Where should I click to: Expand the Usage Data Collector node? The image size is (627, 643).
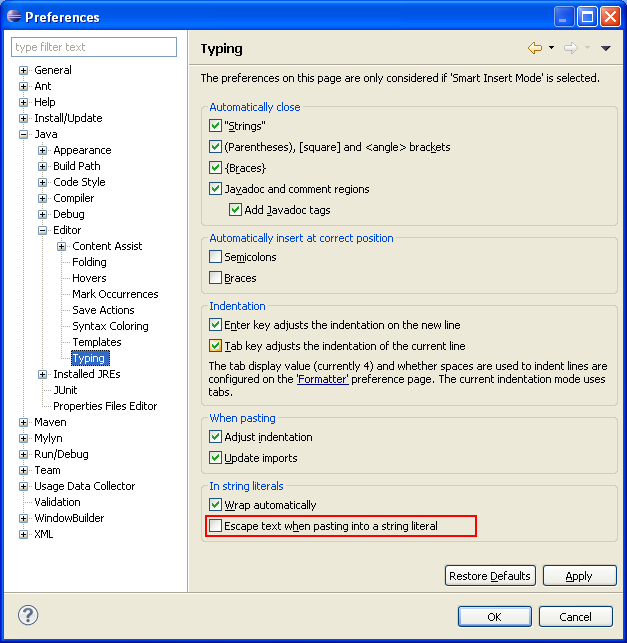click(23, 486)
